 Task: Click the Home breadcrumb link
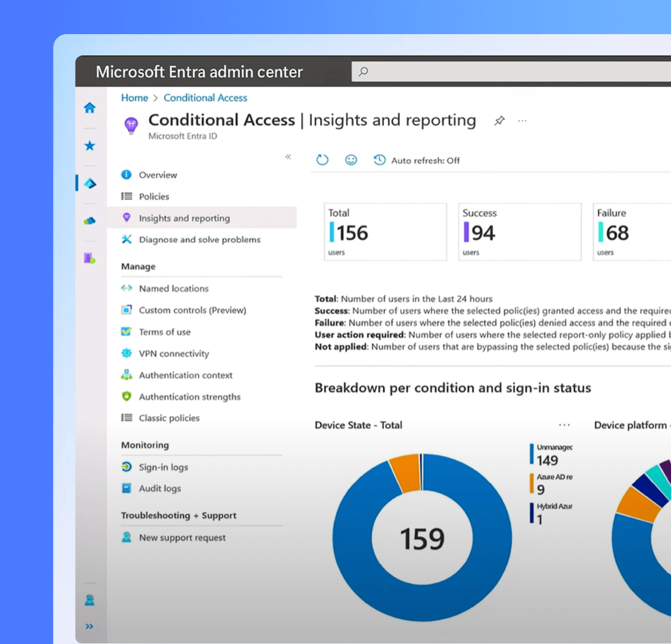[x=134, y=98]
